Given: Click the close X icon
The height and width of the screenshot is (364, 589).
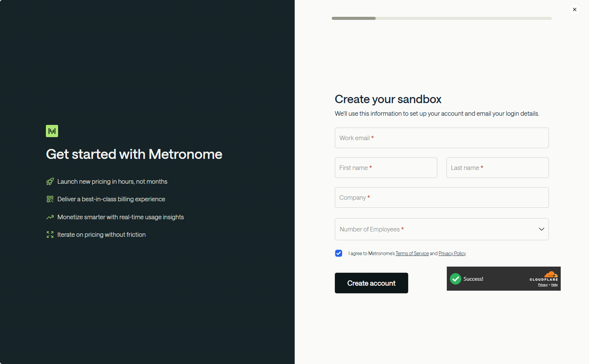Looking at the screenshot, I should 574,9.
